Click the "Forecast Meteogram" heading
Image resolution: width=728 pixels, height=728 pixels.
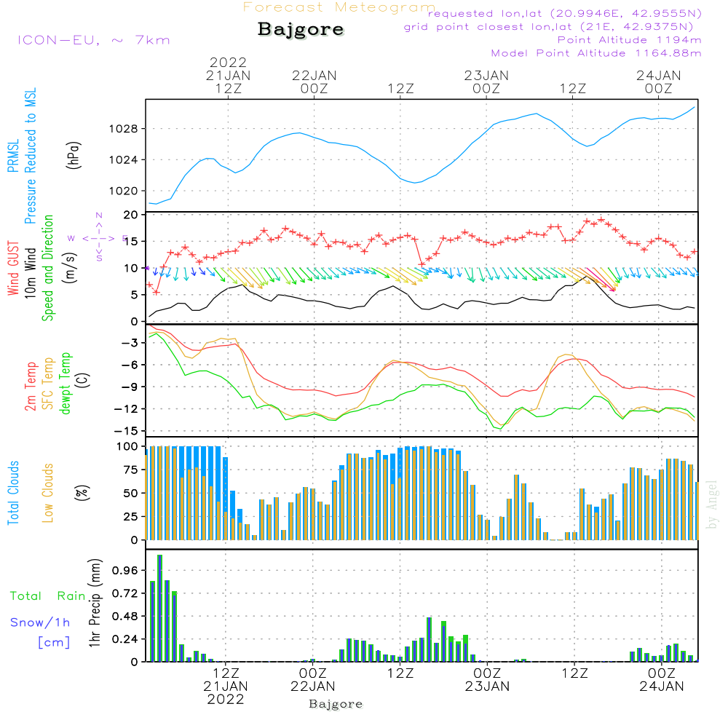tap(339, 8)
